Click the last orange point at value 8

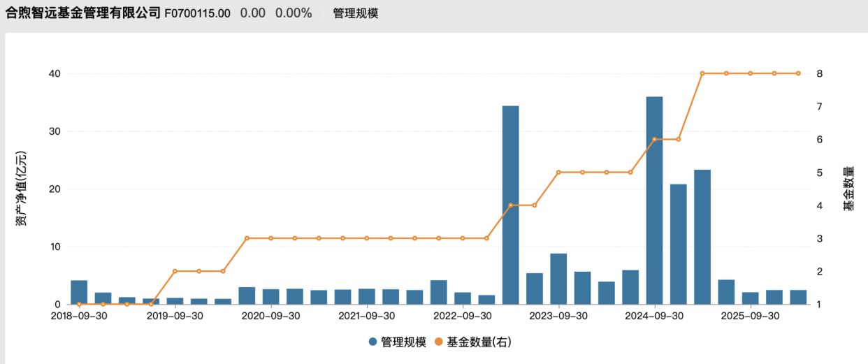click(x=798, y=73)
